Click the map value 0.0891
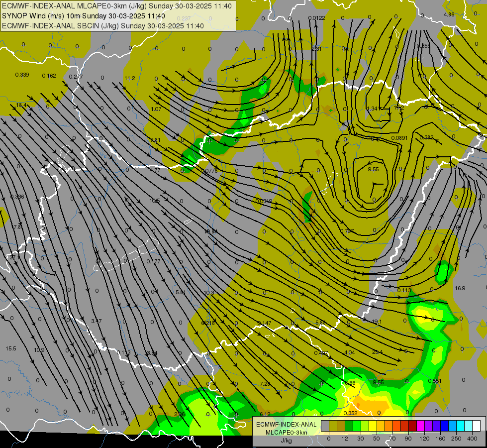 399,138
